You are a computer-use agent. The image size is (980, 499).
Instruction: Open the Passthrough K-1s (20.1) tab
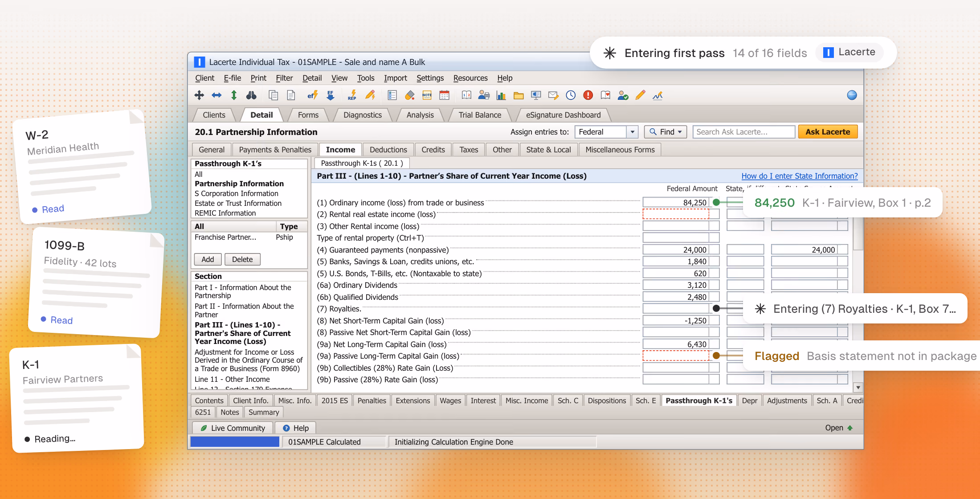coord(362,164)
